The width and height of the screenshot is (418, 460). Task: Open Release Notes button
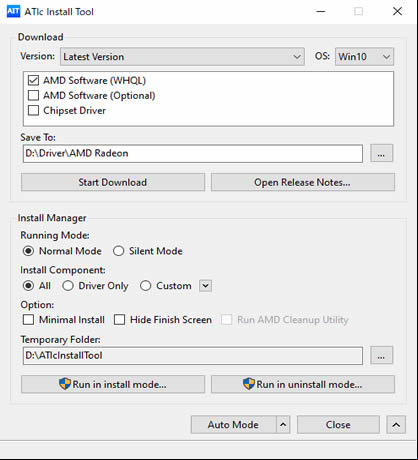click(303, 182)
